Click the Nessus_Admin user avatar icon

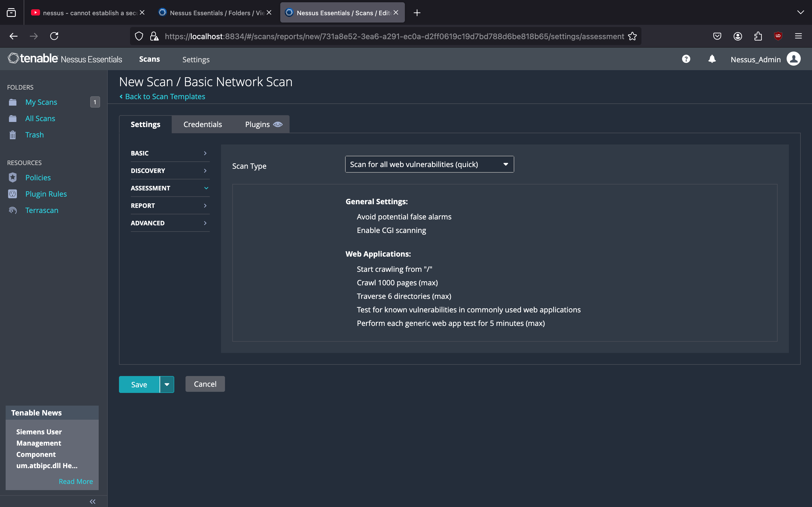793,59
